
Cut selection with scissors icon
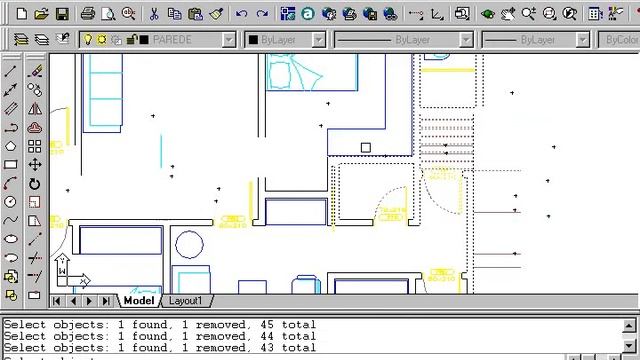point(154,14)
